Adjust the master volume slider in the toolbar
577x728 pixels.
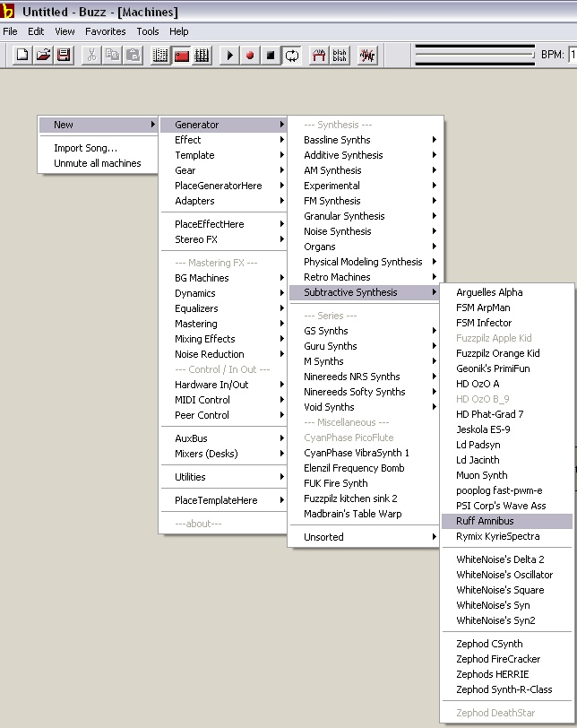click(475, 55)
